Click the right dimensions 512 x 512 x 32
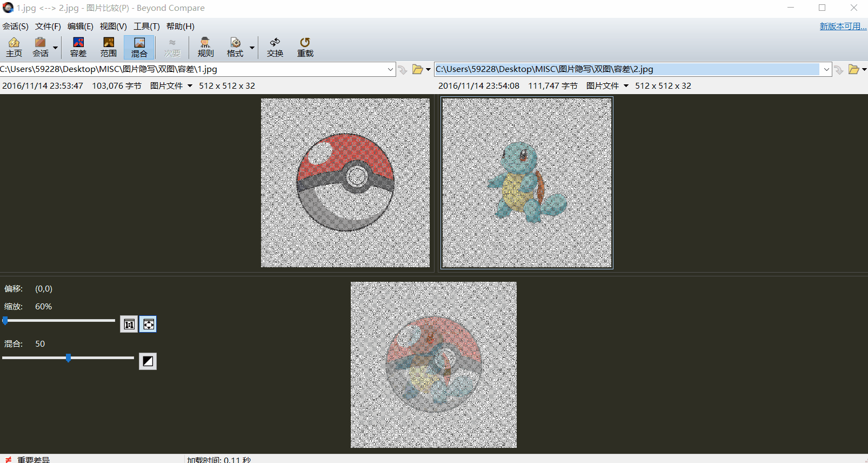 (663, 85)
